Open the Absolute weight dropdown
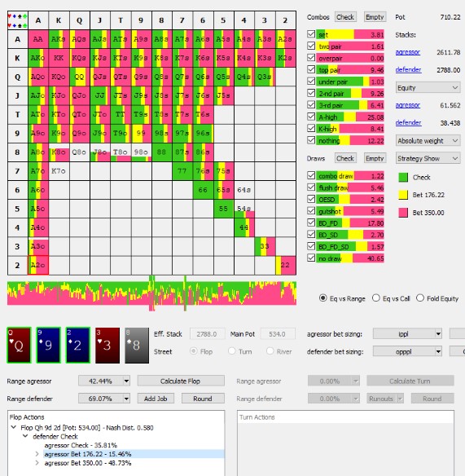The height and width of the screenshot is (476, 465). (428, 141)
